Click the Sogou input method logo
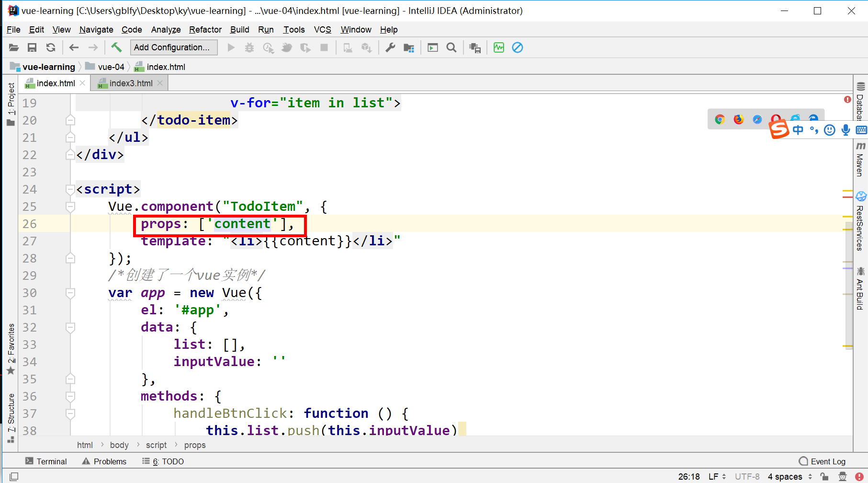The width and height of the screenshot is (868, 483). coord(779,129)
